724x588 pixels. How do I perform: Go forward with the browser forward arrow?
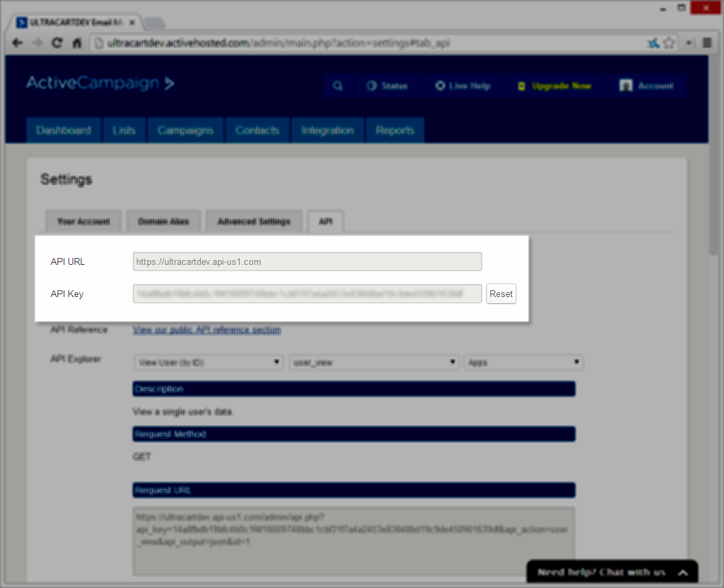pos(38,43)
